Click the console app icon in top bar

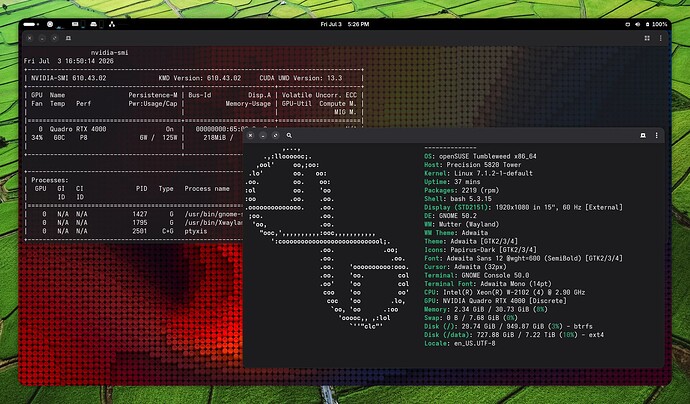click(93, 24)
